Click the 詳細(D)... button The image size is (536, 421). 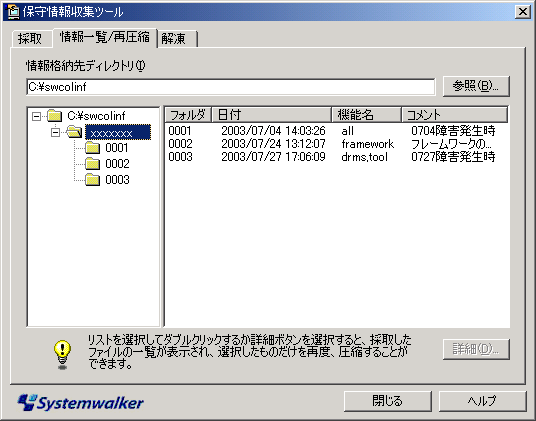click(x=476, y=349)
